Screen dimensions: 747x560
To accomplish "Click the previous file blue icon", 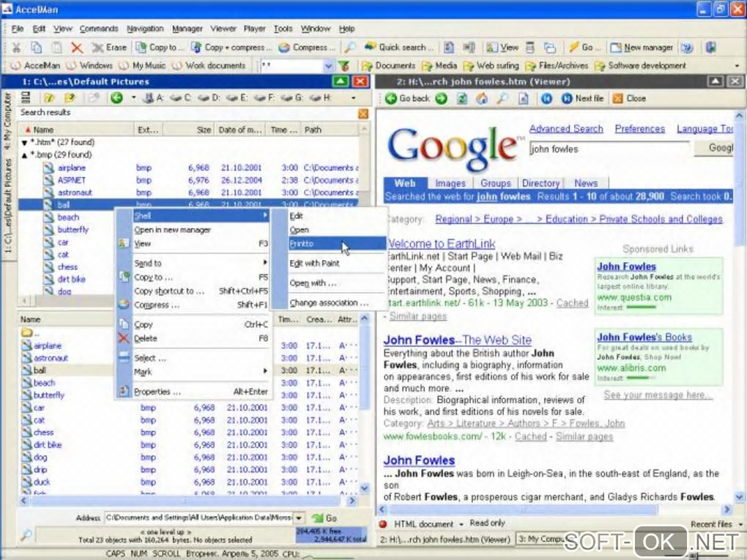I will click(x=546, y=99).
